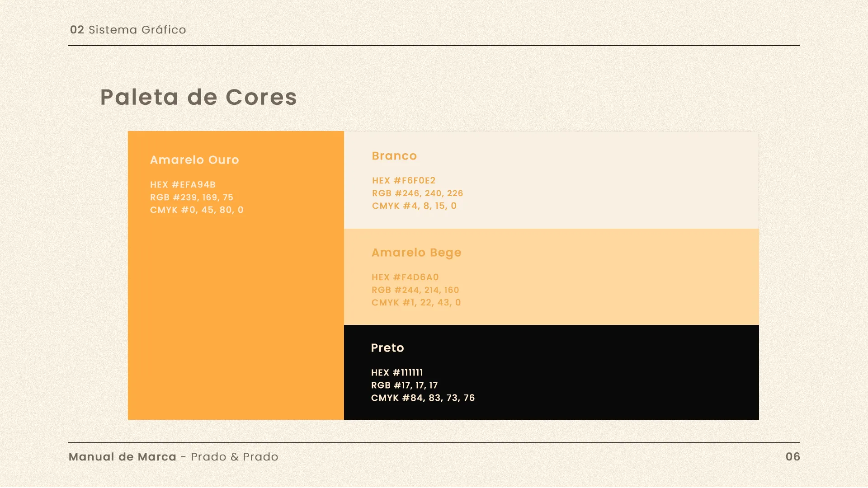Click the Amarelo Bege swatch name

[x=416, y=253]
